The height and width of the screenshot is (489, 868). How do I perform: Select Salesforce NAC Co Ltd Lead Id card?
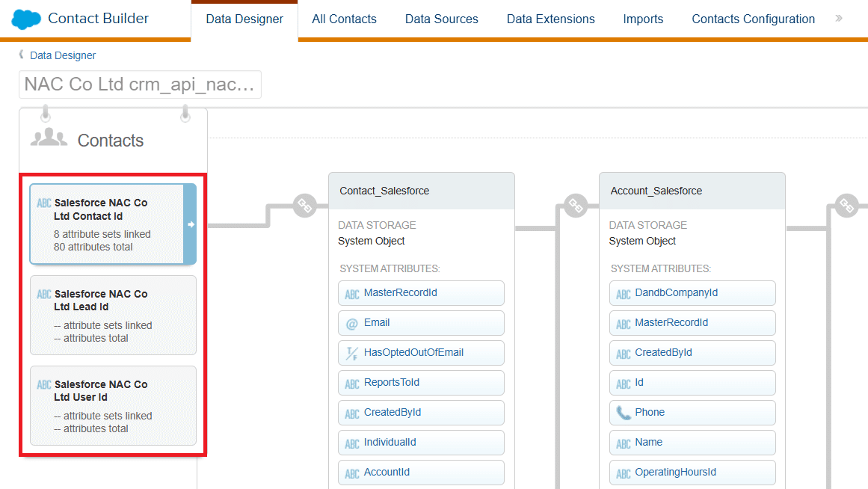(113, 315)
